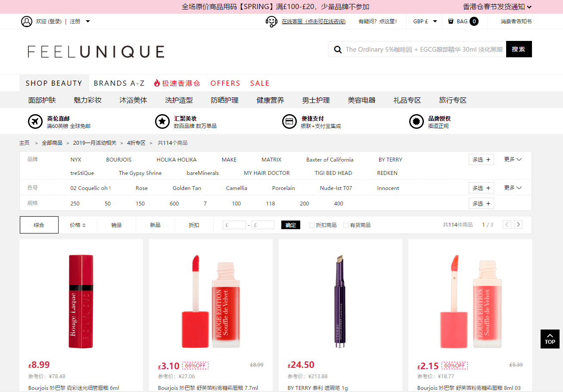Expand 更多 in the 色号 filter row
This screenshot has height=392, width=563.
[513, 188]
